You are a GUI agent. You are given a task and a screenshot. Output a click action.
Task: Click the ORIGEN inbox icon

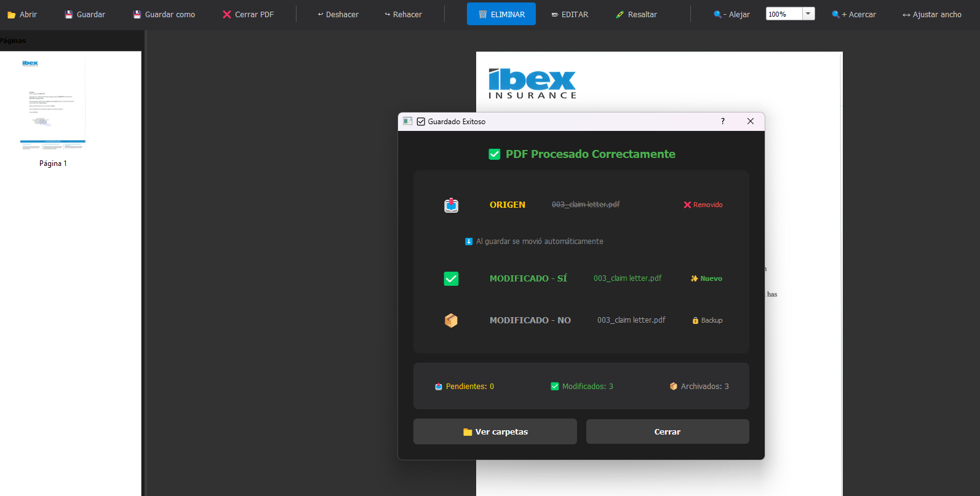[451, 205]
